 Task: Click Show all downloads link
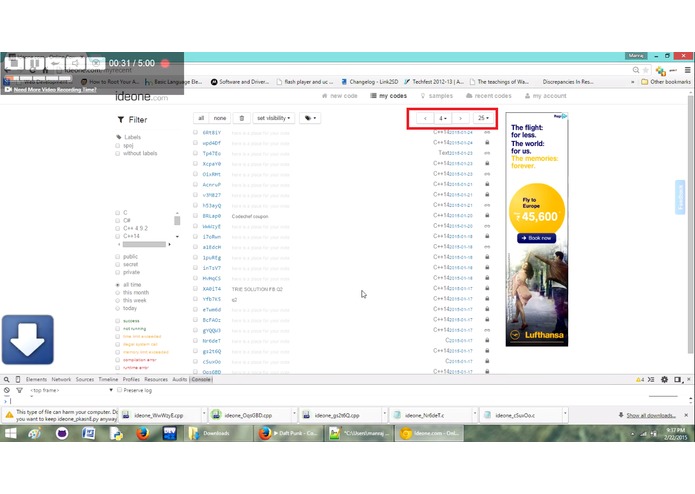pyautogui.click(x=651, y=415)
